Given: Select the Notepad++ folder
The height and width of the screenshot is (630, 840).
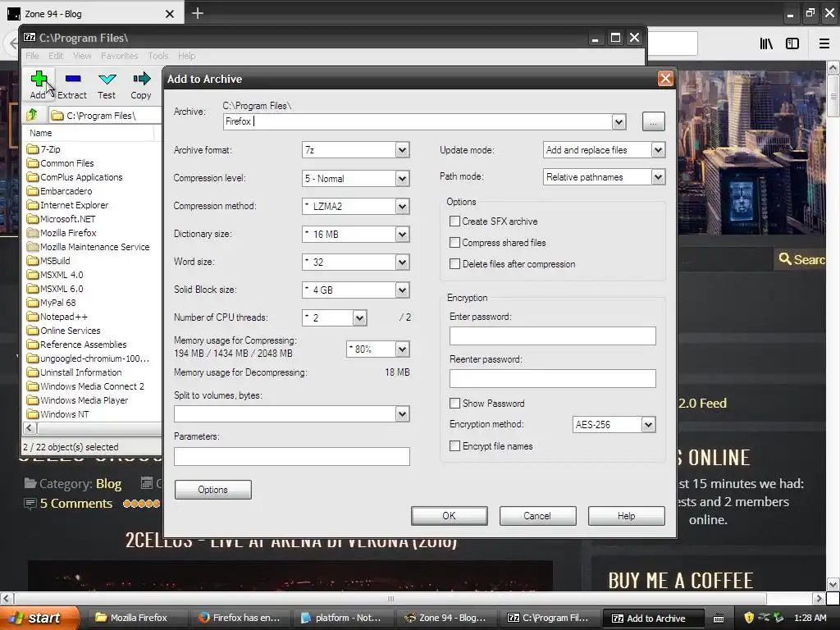Looking at the screenshot, I should pyautogui.click(x=57, y=317).
